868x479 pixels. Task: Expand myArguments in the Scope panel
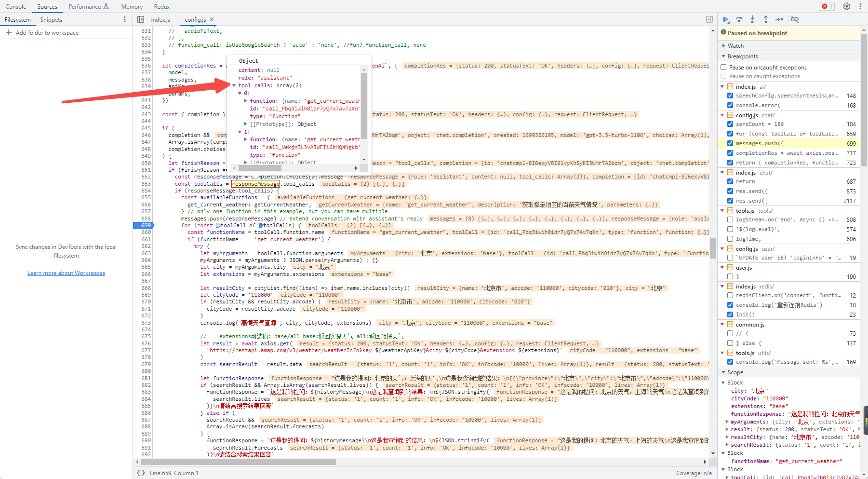[727, 422]
